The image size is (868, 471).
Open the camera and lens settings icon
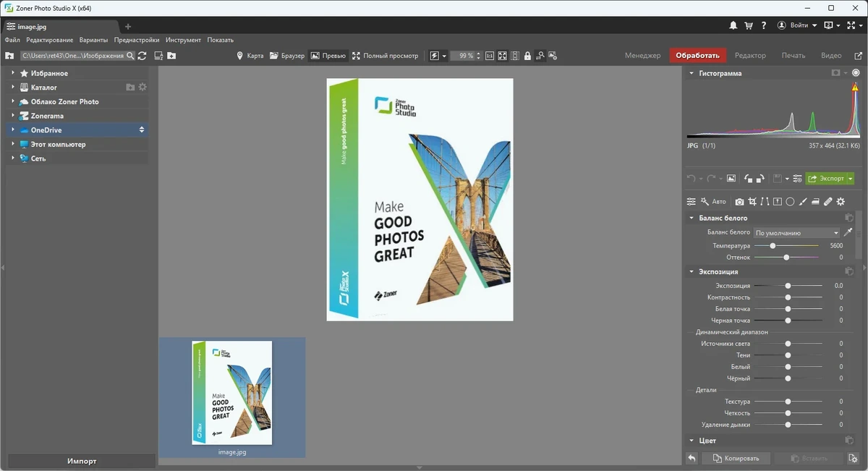tap(739, 202)
